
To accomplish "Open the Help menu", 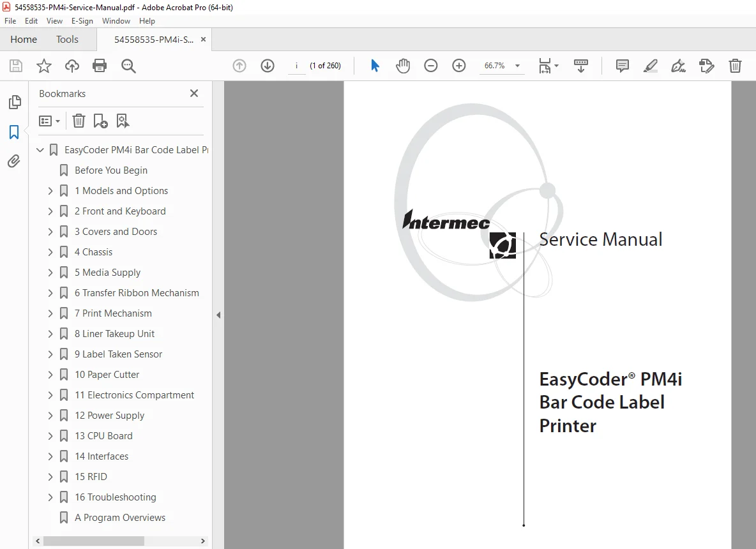I will coord(147,20).
